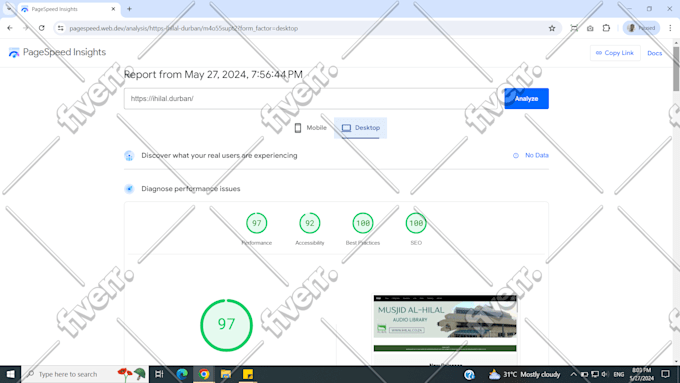Open File Explorer from the taskbar
The image size is (680, 383).
226,374
